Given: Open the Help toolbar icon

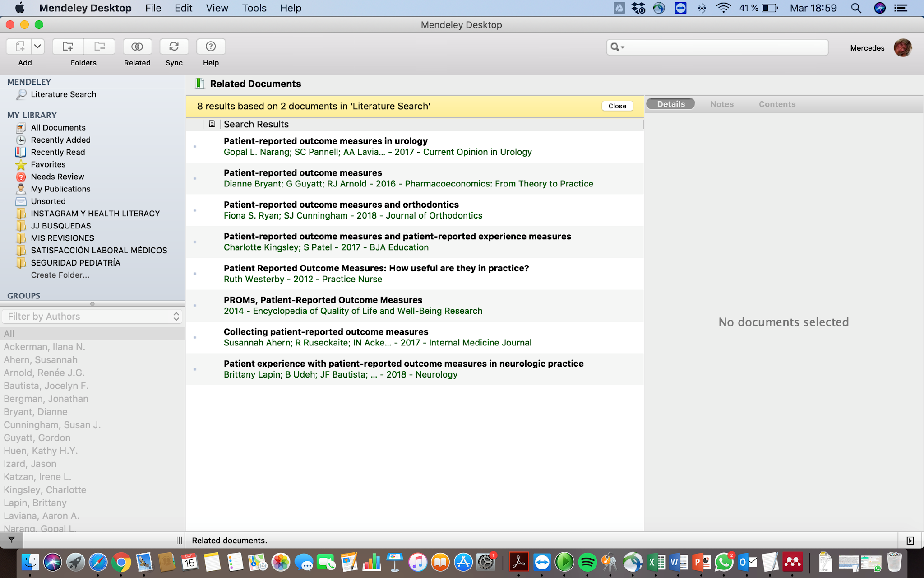Looking at the screenshot, I should click(x=210, y=47).
